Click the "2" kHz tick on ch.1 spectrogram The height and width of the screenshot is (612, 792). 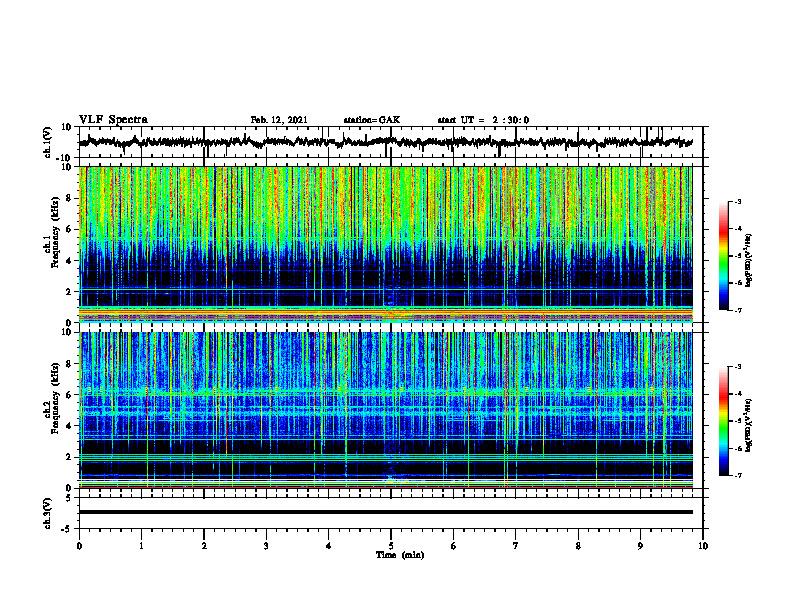pyautogui.click(x=69, y=292)
